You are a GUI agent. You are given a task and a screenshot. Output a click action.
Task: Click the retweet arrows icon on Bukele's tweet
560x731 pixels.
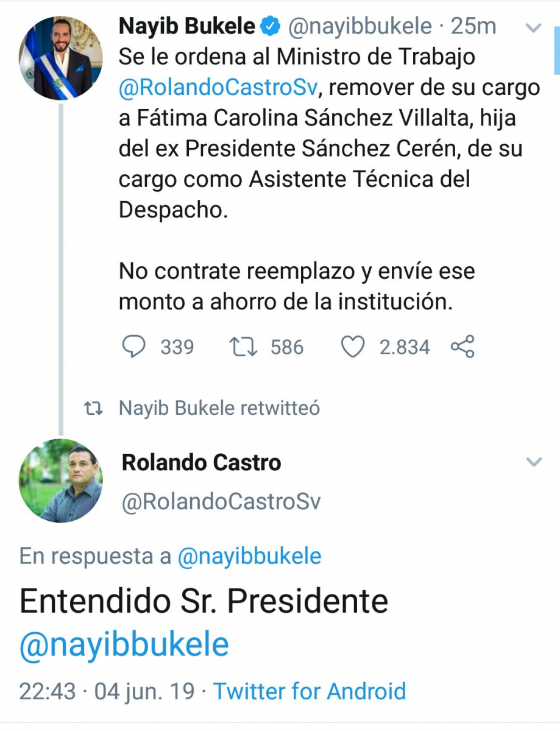[244, 347]
